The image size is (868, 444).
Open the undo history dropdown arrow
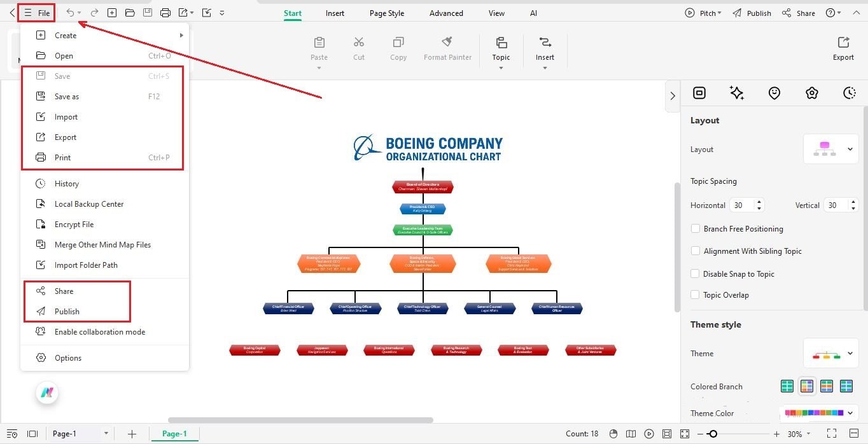coord(79,13)
